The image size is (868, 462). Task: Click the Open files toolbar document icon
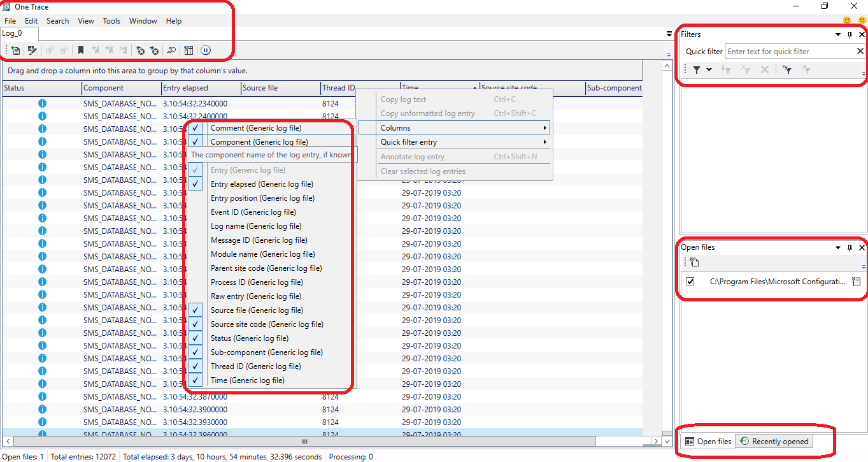point(695,262)
